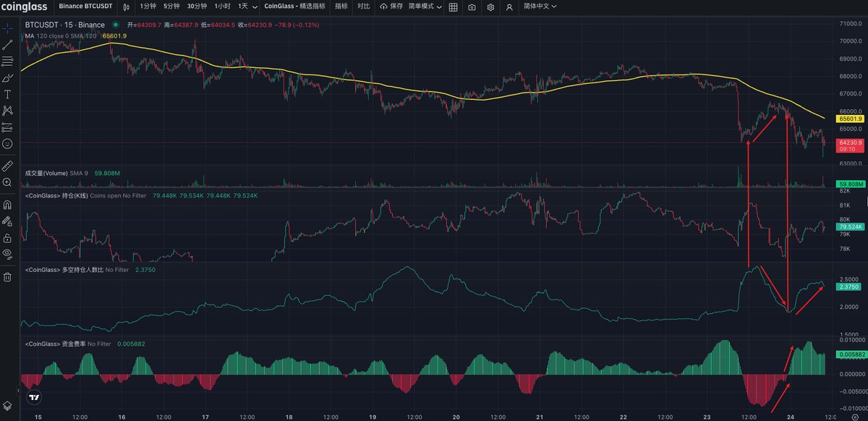Image resolution: width=868 pixels, height=421 pixels.
Task: Click the zoom in magnifier tool
Action: [7, 183]
